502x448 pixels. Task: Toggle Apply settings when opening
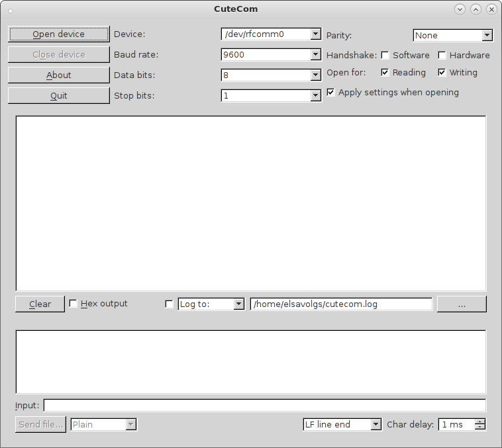click(x=331, y=93)
